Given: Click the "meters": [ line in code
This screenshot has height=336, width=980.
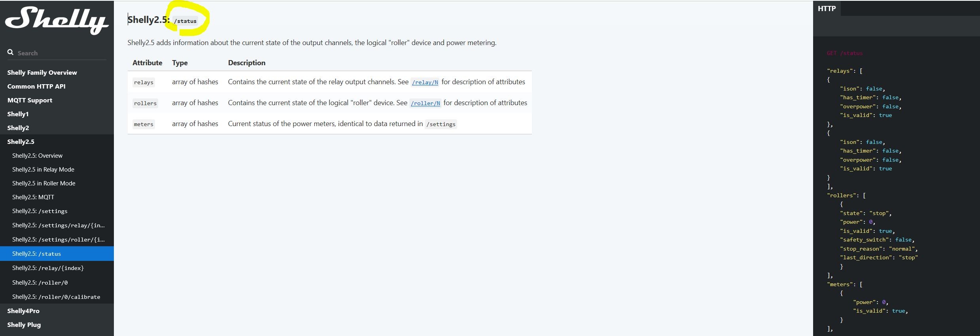Looking at the screenshot, I should tap(845, 284).
